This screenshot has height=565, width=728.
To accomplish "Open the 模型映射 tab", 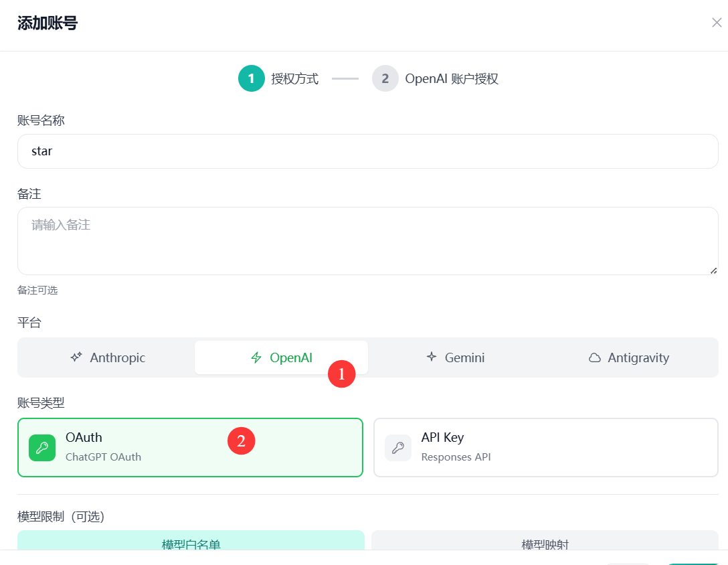I will tap(545, 540).
